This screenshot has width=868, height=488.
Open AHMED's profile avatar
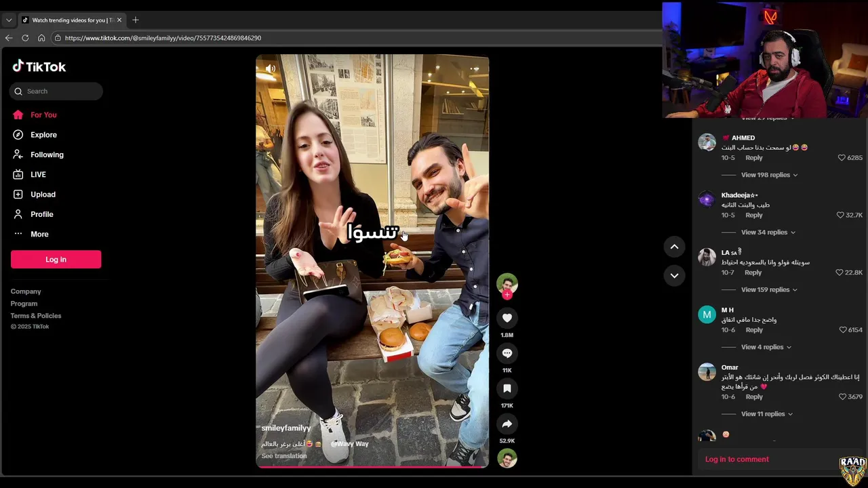(x=707, y=142)
